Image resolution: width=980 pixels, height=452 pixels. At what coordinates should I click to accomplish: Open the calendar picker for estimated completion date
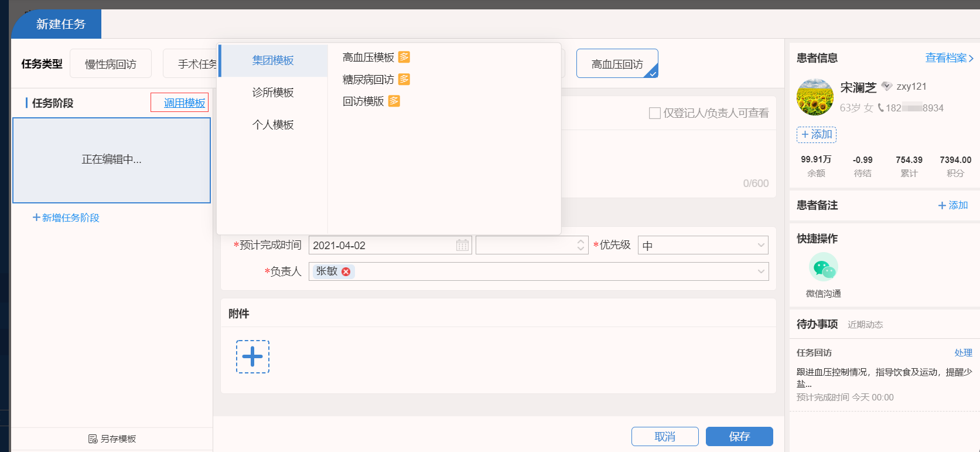pyautogui.click(x=462, y=245)
